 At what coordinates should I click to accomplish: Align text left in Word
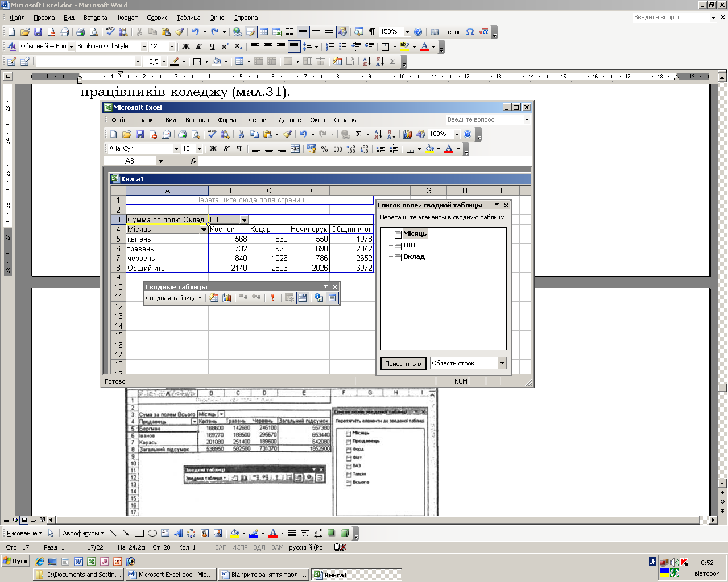point(255,47)
